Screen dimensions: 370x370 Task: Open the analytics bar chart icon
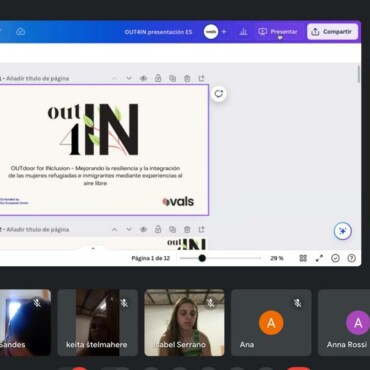point(243,32)
